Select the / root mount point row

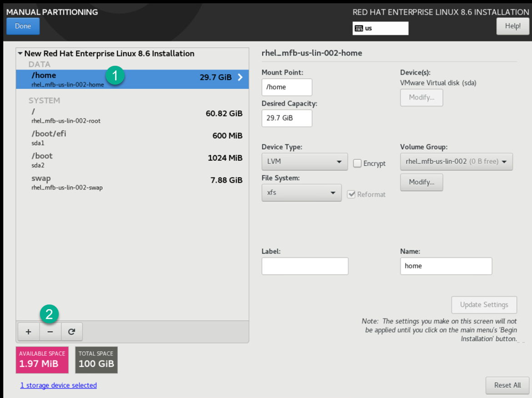pos(132,116)
